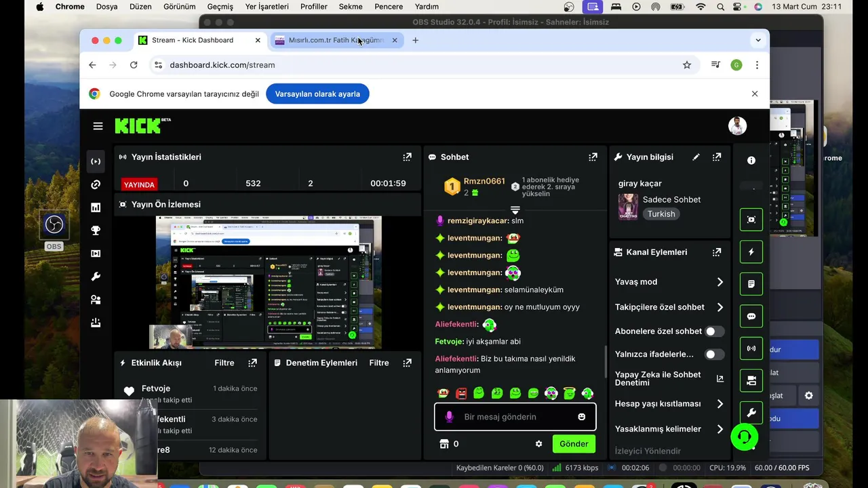Open the emoji picker in message box

pyautogui.click(x=581, y=417)
